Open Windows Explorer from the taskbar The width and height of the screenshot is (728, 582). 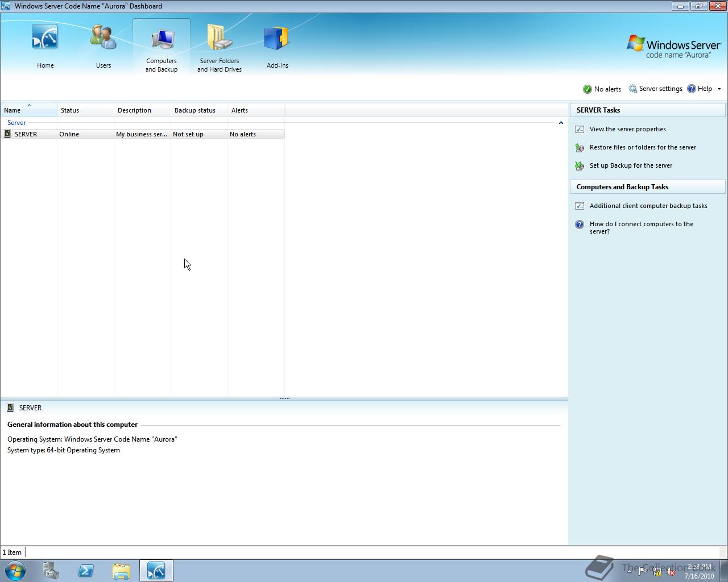(x=121, y=571)
